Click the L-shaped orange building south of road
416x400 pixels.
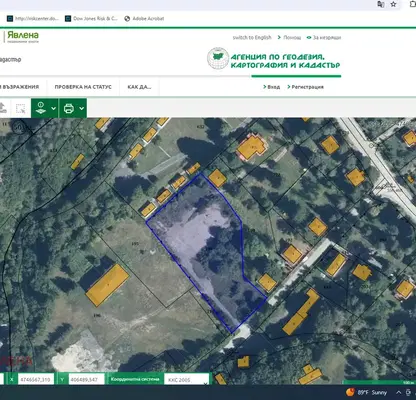tap(301, 312)
